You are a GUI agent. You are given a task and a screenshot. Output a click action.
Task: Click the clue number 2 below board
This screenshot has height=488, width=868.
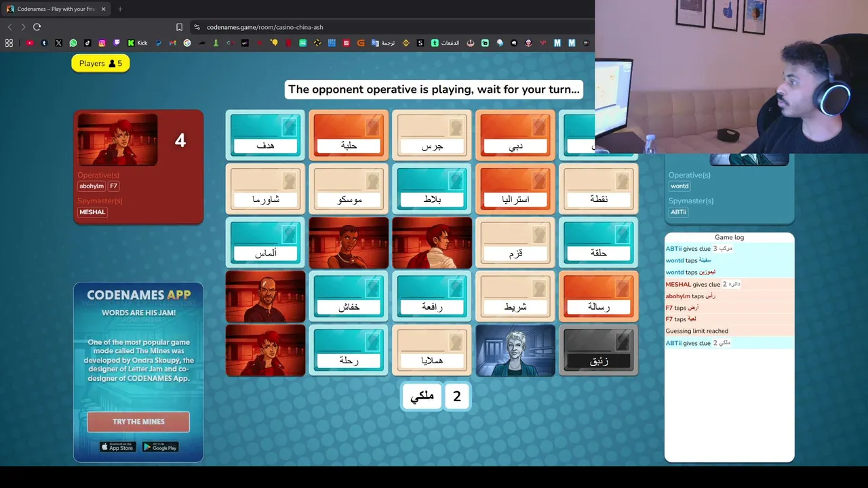pyautogui.click(x=457, y=396)
